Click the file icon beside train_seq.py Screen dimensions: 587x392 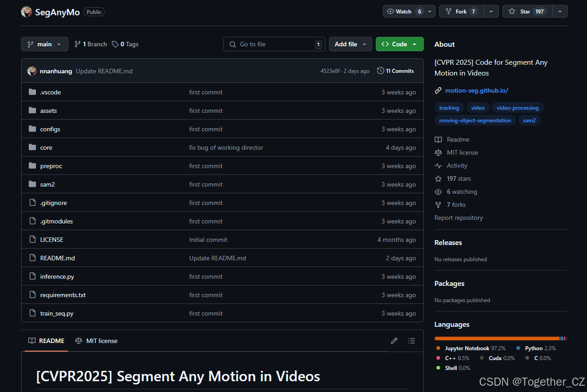pyautogui.click(x=32, y=313)
